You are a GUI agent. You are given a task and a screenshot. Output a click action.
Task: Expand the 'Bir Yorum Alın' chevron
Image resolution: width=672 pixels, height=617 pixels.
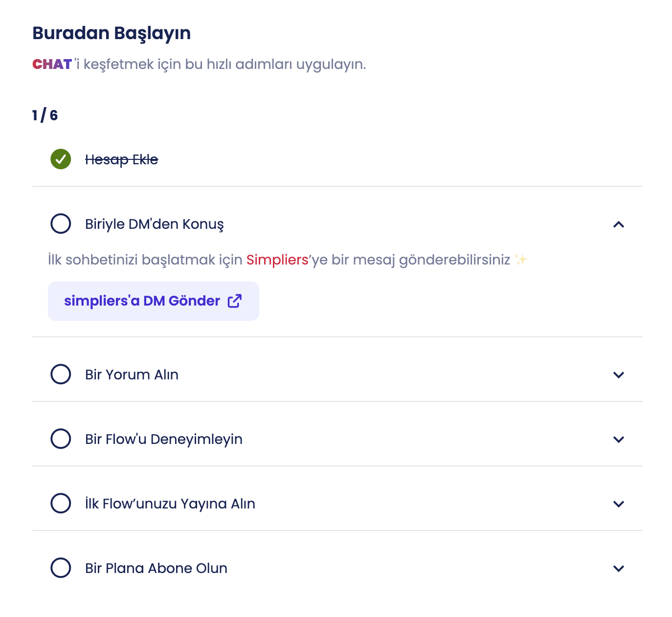click(x=619, y=375)
